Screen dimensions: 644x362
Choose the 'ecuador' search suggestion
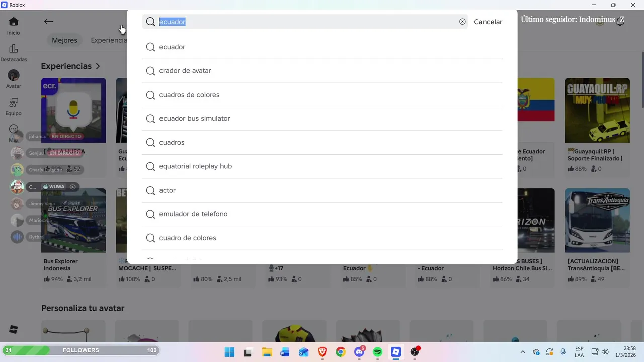(322, 47)
